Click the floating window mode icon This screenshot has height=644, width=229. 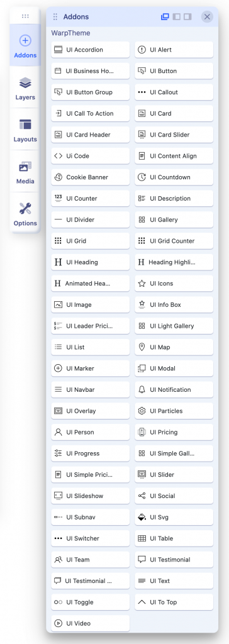pyautogui.click(x=165, y=17)
